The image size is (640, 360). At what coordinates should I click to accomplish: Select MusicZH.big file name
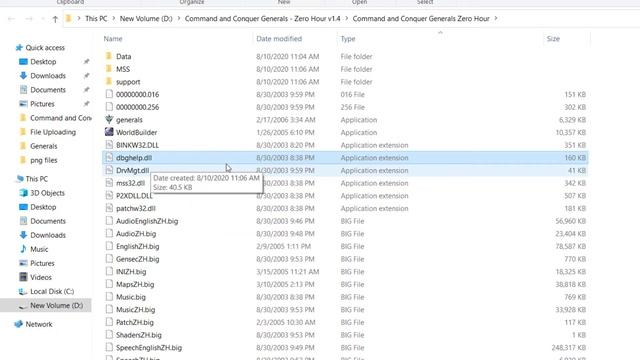[136, 310]
